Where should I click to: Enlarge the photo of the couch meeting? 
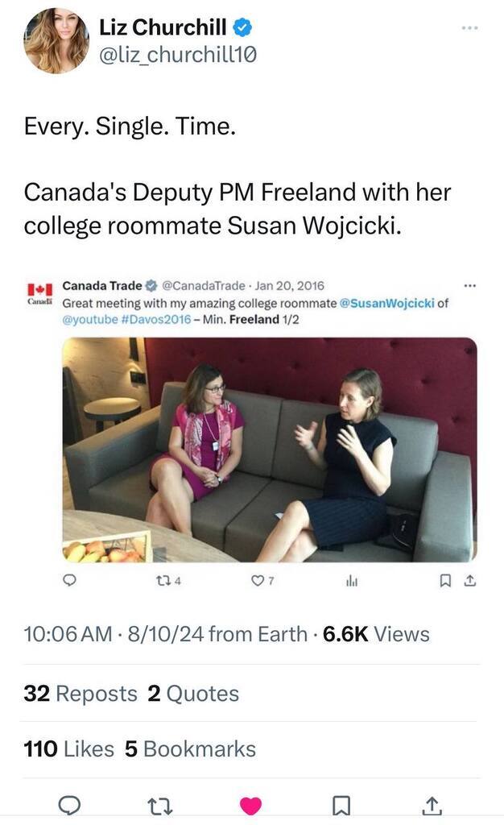(x=270, y=449)
